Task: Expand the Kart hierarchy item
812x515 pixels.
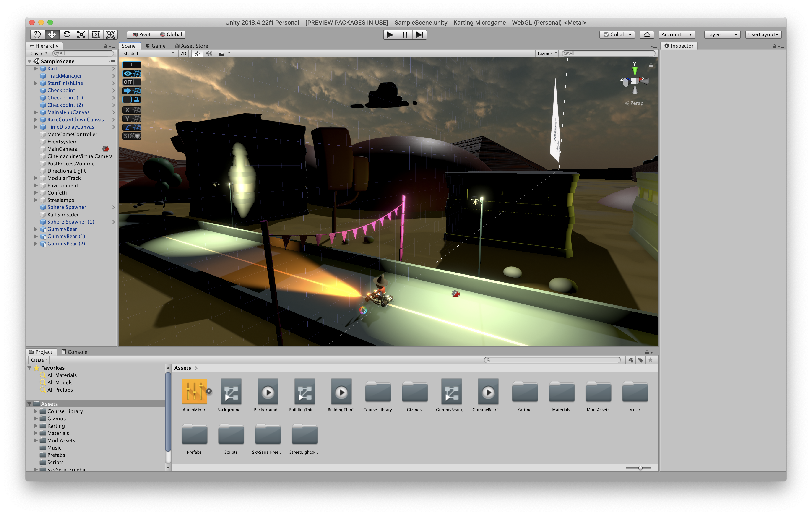Action: [36, 68]
